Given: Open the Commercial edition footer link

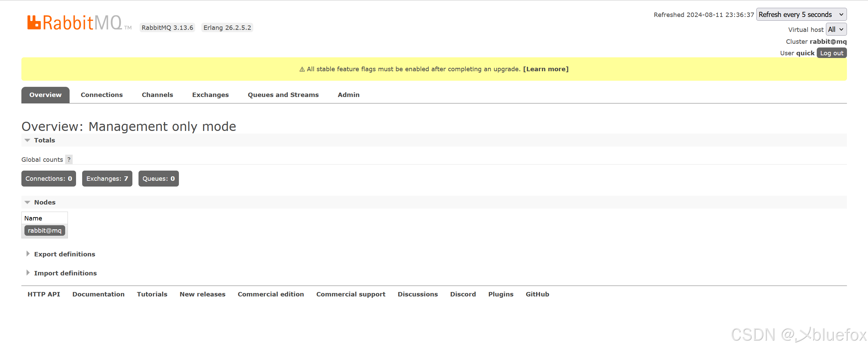Looking at the screenshot, I should tap(271, 294).
